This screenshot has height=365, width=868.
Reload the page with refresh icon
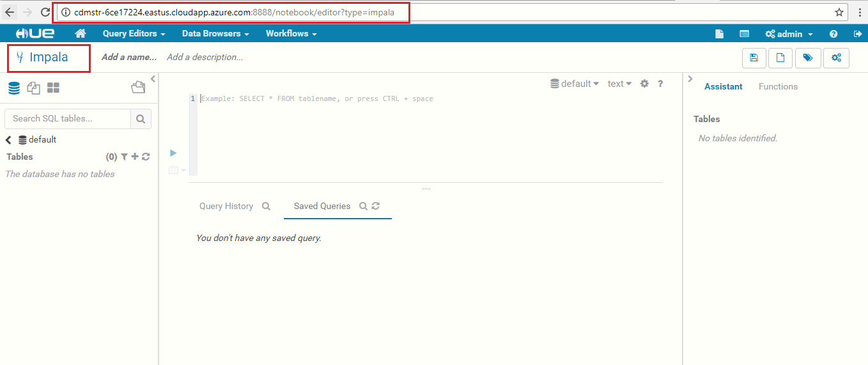[x=45, y=12]
